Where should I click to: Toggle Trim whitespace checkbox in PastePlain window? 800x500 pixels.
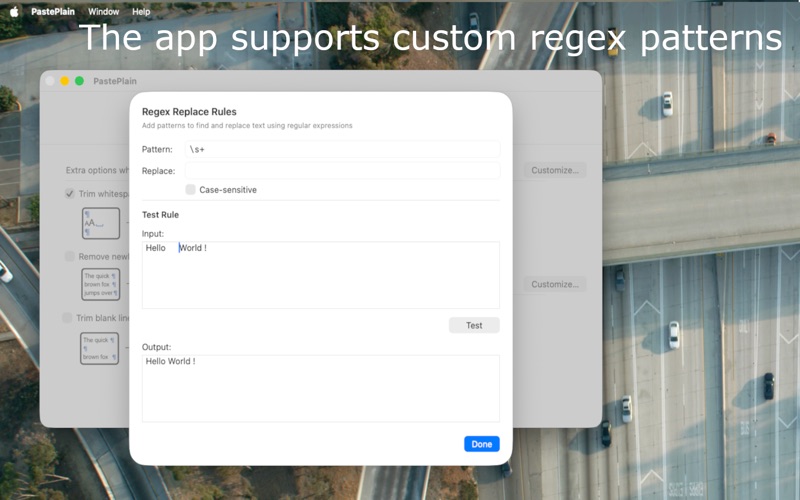[x=70, y=194]
